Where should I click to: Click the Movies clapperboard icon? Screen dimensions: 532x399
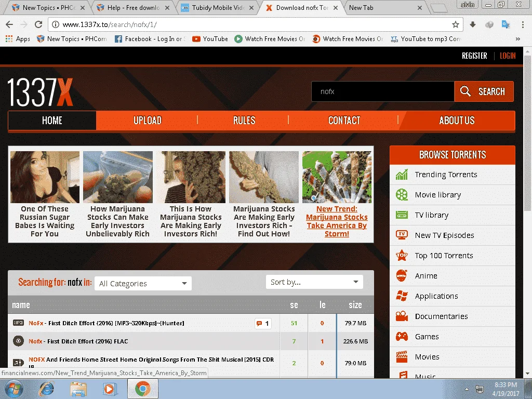[402, 356]
